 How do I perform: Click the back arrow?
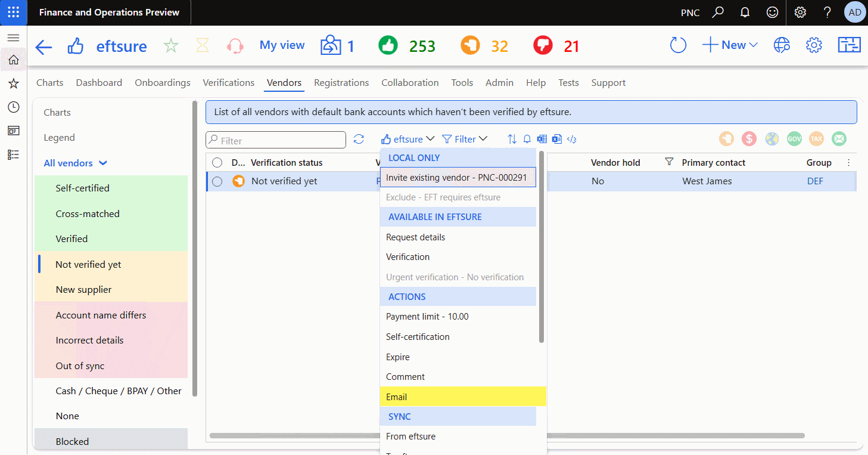point(44,47)
